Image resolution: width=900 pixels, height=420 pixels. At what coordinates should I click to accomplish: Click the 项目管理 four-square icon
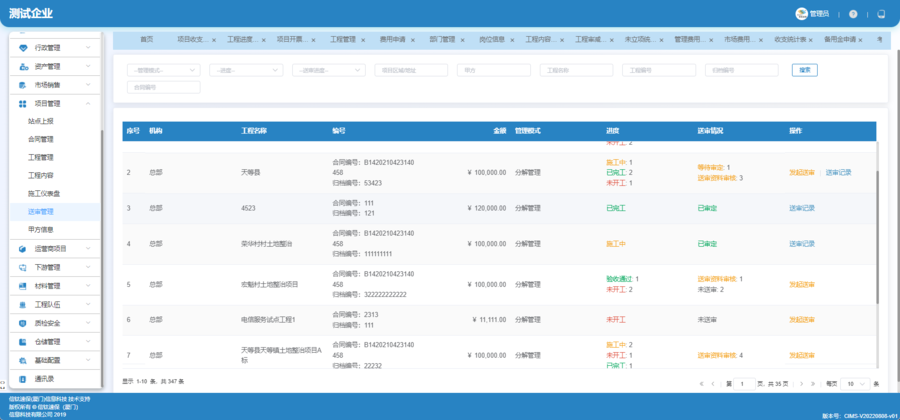click(23, 104)
